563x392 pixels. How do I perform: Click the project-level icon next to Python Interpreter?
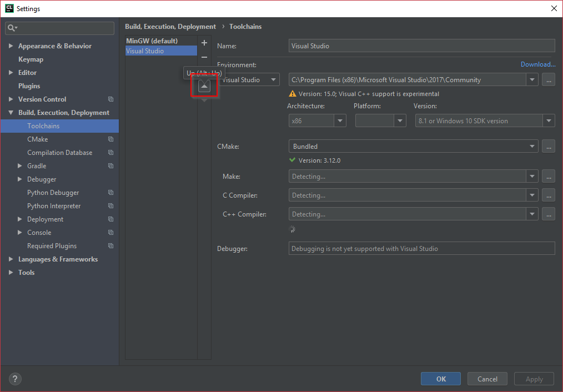(110, 205)
